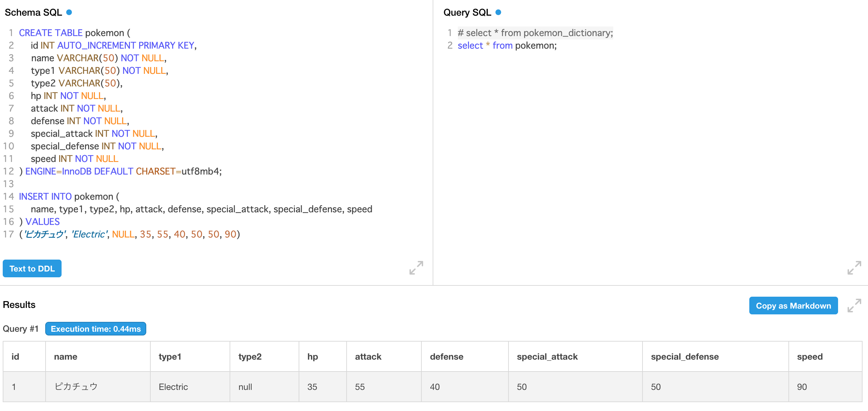868x411 pixels.
Task: Expand the Results panel fullscreen
Action: pos(854,305)
